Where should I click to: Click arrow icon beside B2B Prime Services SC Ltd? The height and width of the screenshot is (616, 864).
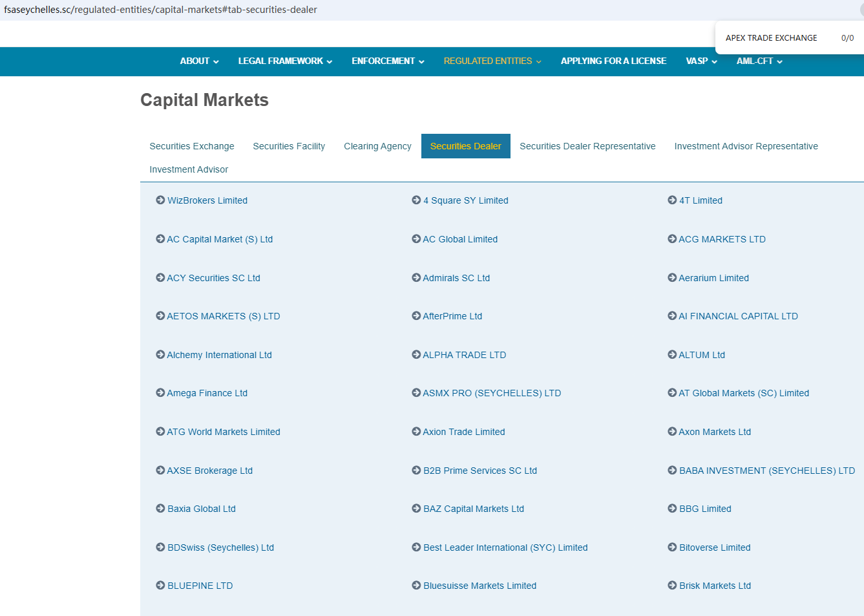(416, 471)
